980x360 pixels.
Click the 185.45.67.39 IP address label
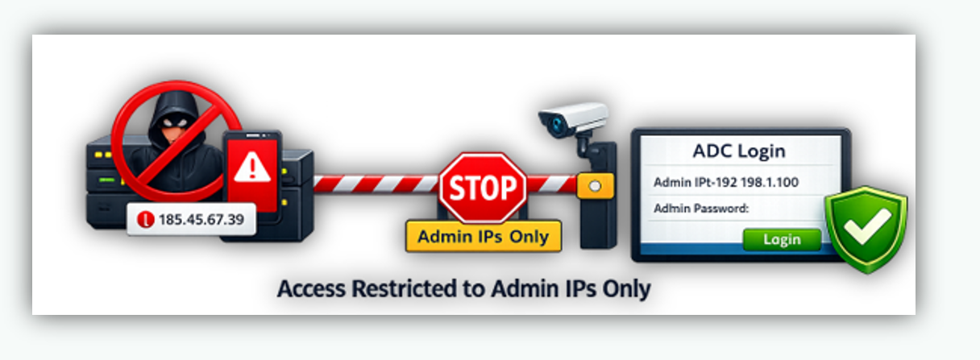(191, 218)
